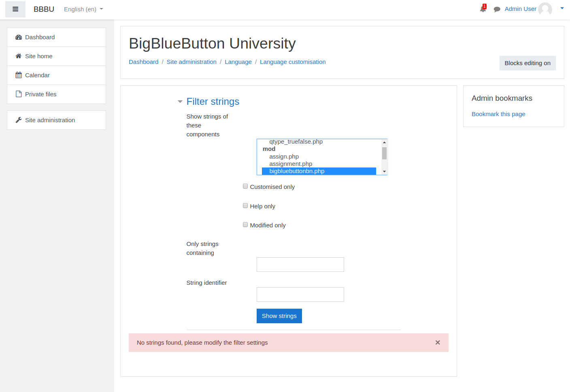Open Private files in the side navigation
This screenshot has height=392, width=570.
click(x=57, y=94)
